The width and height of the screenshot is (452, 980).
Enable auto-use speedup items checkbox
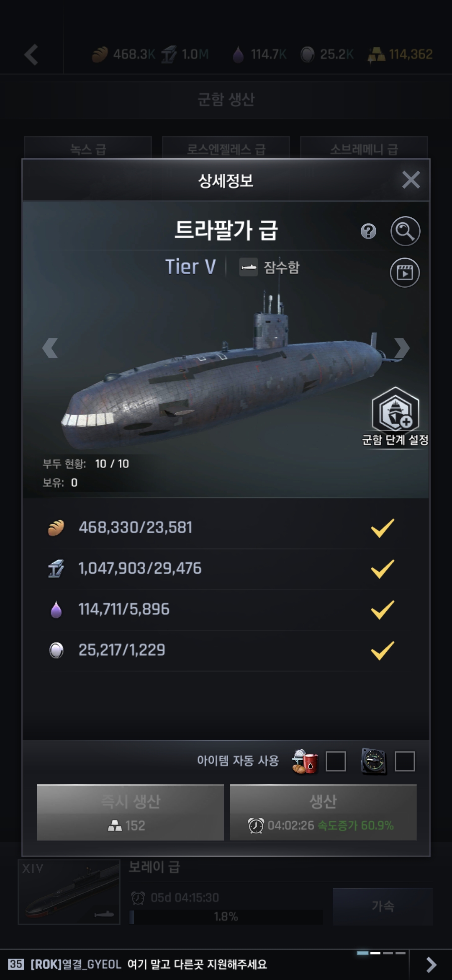405,761
